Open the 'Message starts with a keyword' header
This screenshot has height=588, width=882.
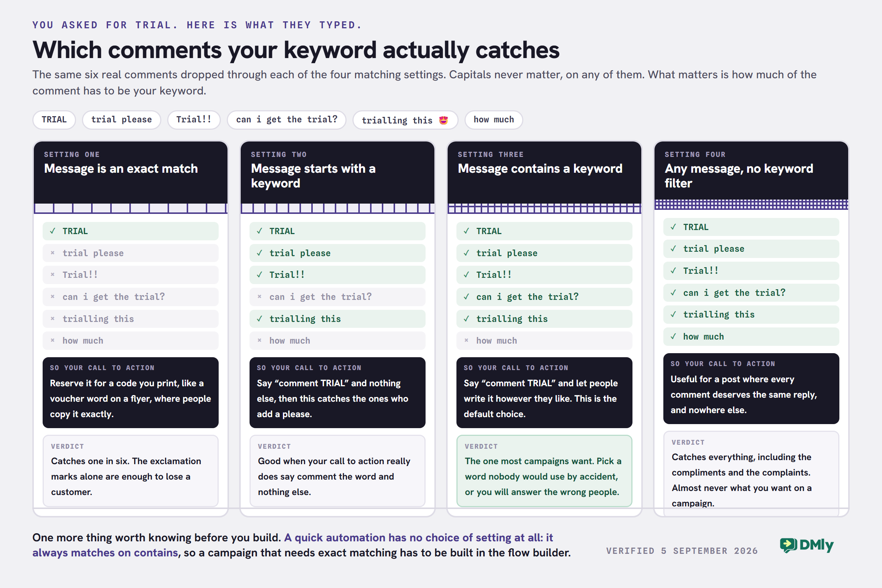point(337,172)
